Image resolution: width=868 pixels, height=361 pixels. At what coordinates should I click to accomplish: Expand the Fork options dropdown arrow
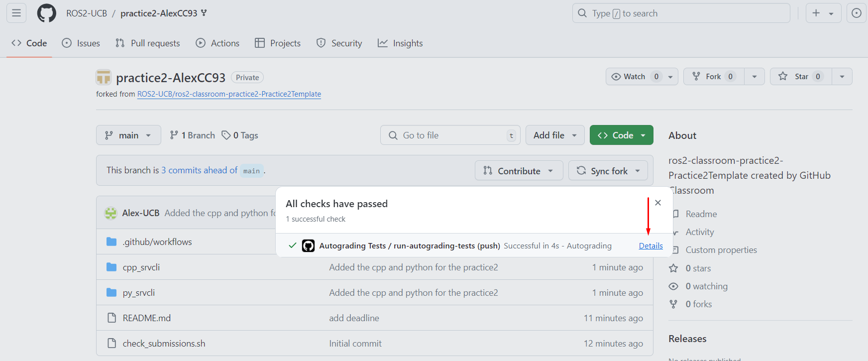point(755,77)
